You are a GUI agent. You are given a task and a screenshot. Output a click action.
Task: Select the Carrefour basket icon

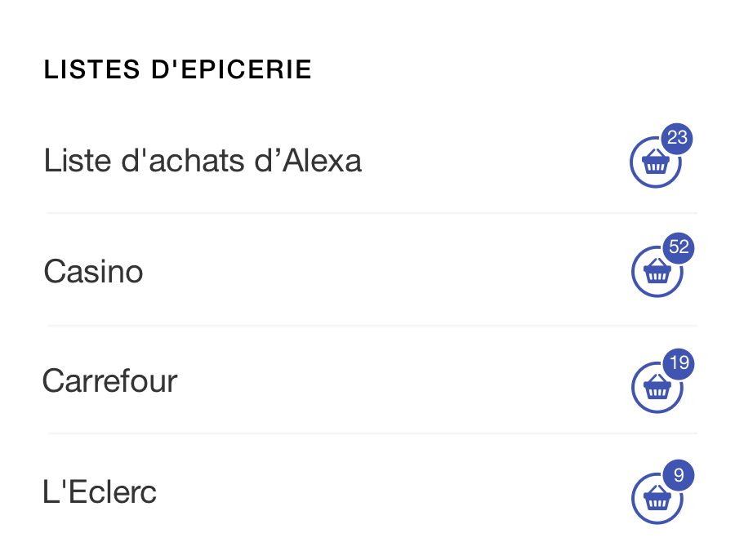[x=656, y=387]
